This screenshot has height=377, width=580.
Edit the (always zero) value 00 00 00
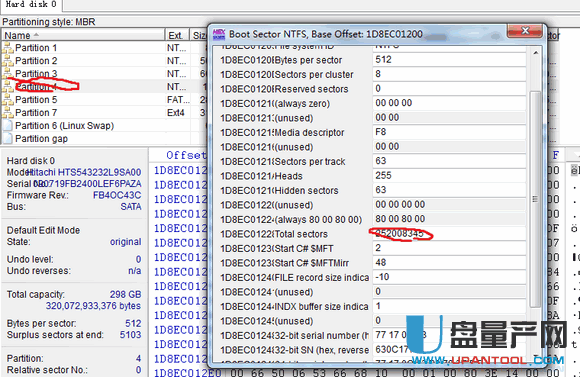449,103
